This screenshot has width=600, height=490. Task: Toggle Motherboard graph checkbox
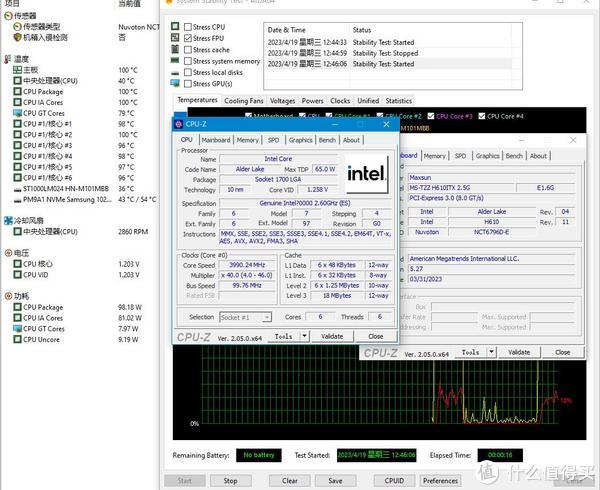(249, 116)
